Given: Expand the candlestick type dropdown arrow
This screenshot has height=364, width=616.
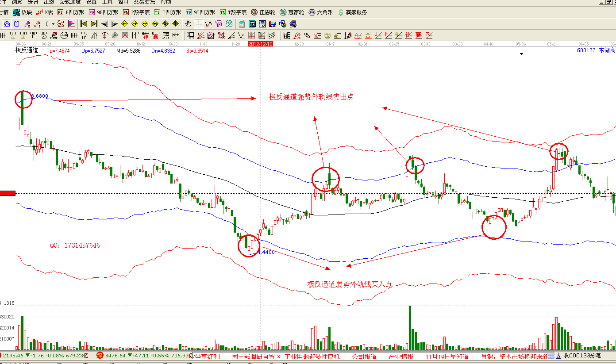Looking at the screenshot, I should [53, 24].
